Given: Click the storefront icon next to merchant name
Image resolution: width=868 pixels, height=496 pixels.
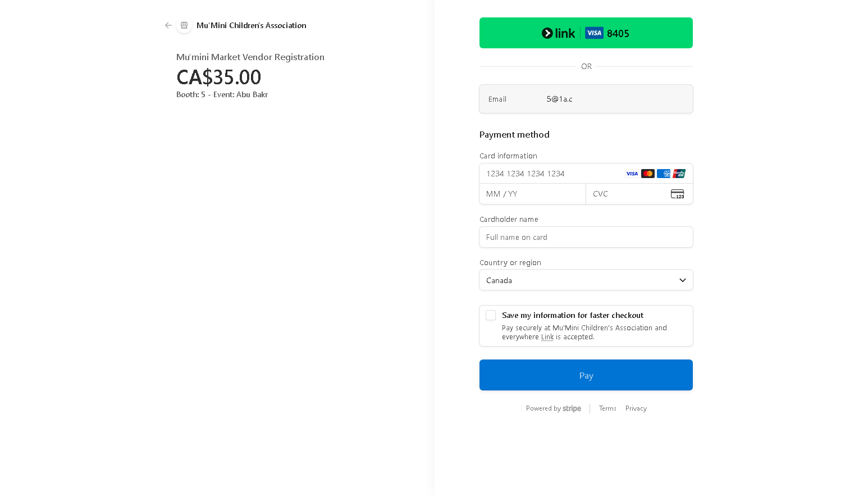Looking at the screenshot, I should pos(184,25).
